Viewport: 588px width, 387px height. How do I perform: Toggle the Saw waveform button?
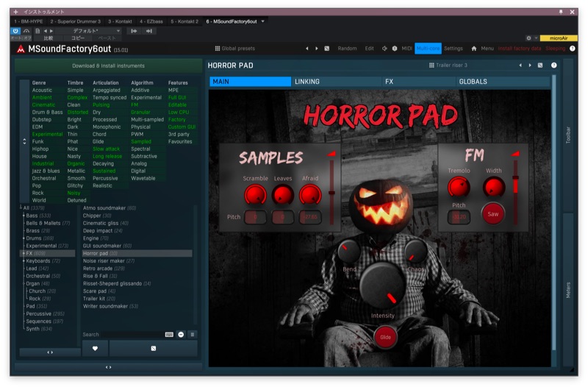493,214
